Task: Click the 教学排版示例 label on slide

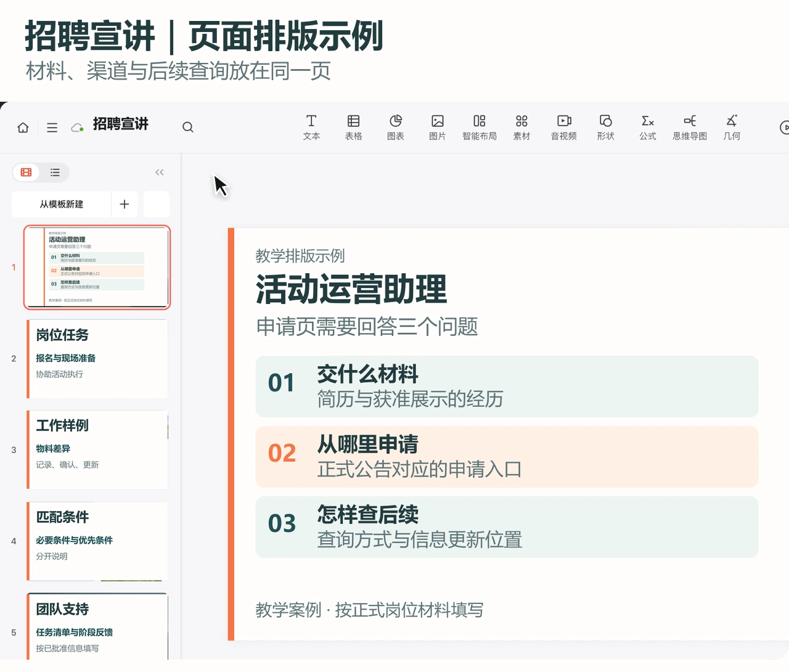Action: 300,256
